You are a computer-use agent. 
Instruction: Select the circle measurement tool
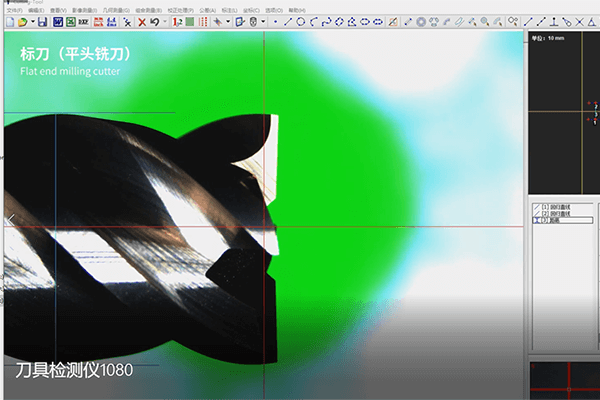(301, 21)
